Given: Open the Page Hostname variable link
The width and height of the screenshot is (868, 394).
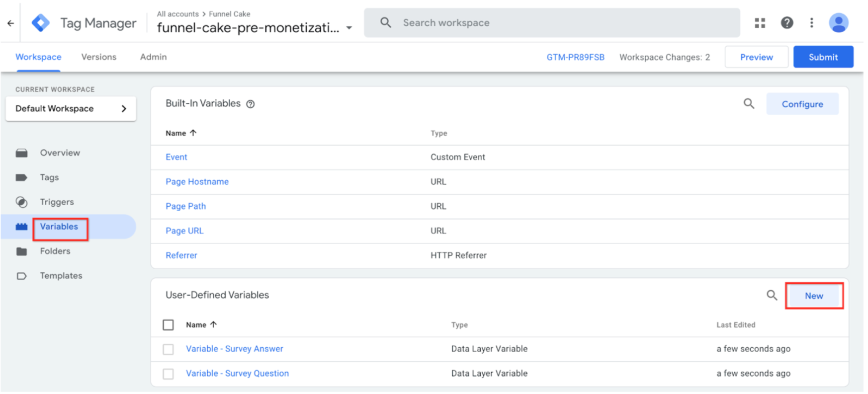Looking at the screenshot, I should coord(197,182).
